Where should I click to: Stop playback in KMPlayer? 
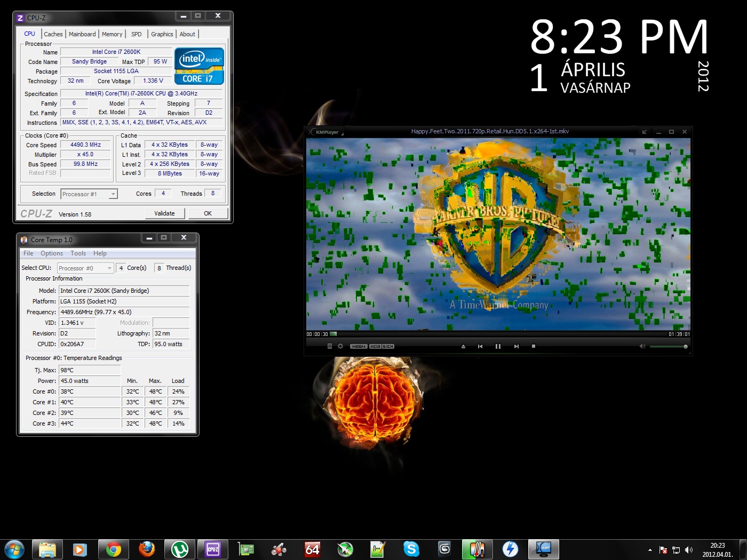point(533,346)
